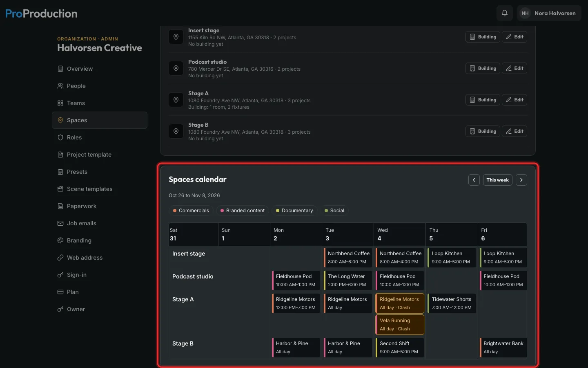Open Second Shift booking on Wednesday
Screen dimensions: 588x368
click(400, 348)
